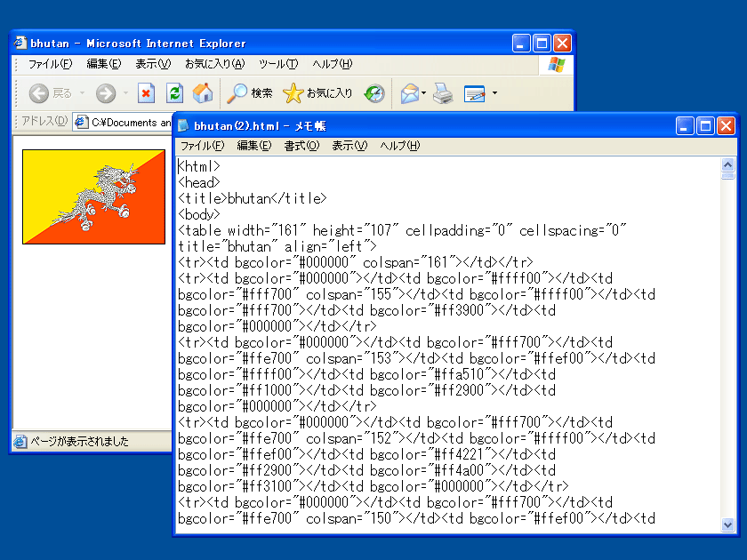747x560 pixels.
Task: Click the <body> line in Notepad
Action: pyautogui.click(x=199, y=214)
